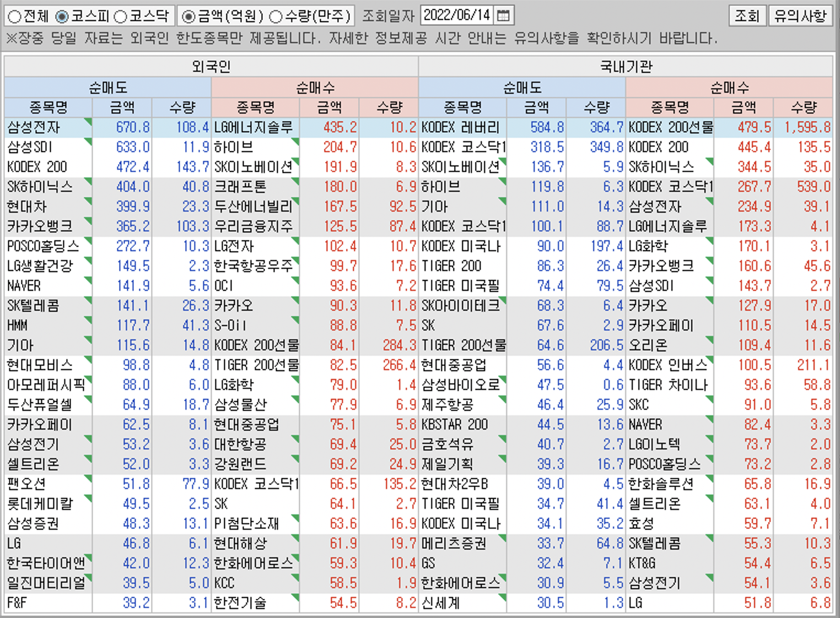
Task: Select KT&G row
Action: [x=670, y=563]
